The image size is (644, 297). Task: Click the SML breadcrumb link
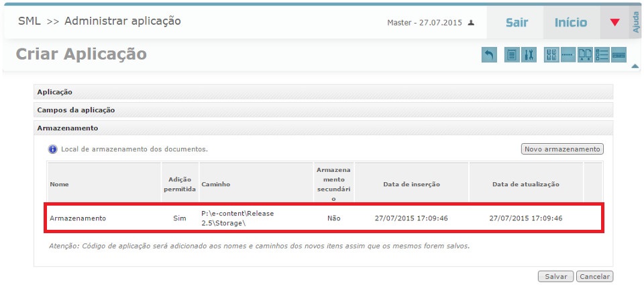[x=29, y=21]
